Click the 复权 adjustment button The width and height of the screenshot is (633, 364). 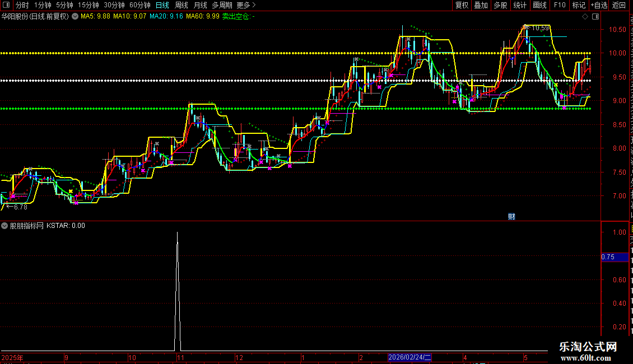pos(462,5)
